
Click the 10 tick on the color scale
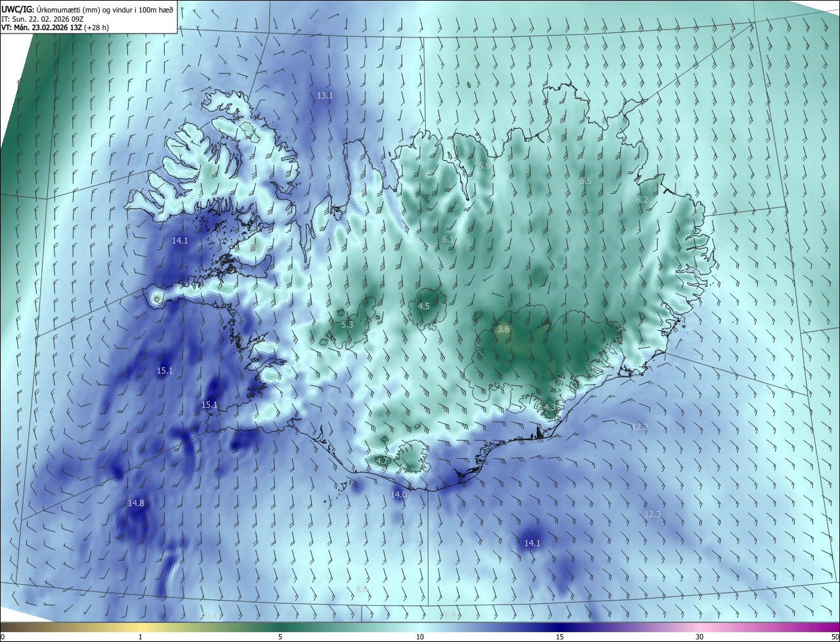420,637
